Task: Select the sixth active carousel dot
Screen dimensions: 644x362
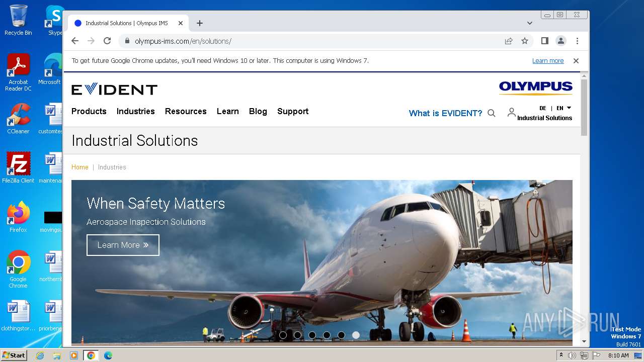Action: click(356, 335)
